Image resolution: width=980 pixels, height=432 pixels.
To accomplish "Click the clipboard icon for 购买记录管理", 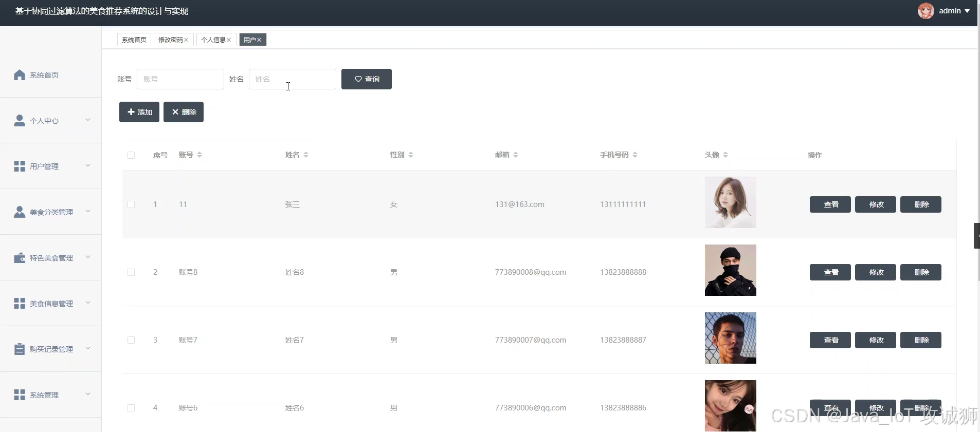I will tap(20, 349).
